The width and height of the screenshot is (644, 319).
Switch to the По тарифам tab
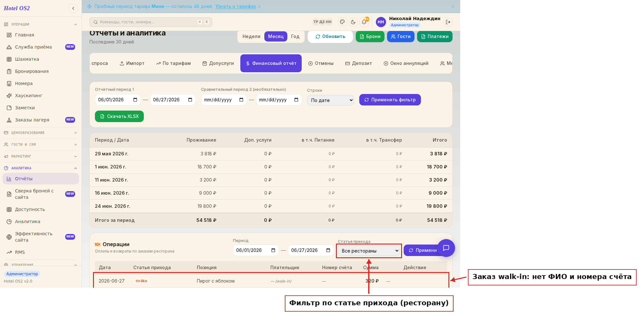173,63
